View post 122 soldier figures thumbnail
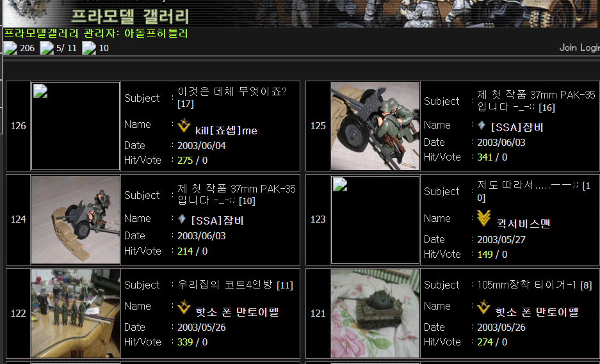This screenshot has width=600, height=364. tap(76, 313)
